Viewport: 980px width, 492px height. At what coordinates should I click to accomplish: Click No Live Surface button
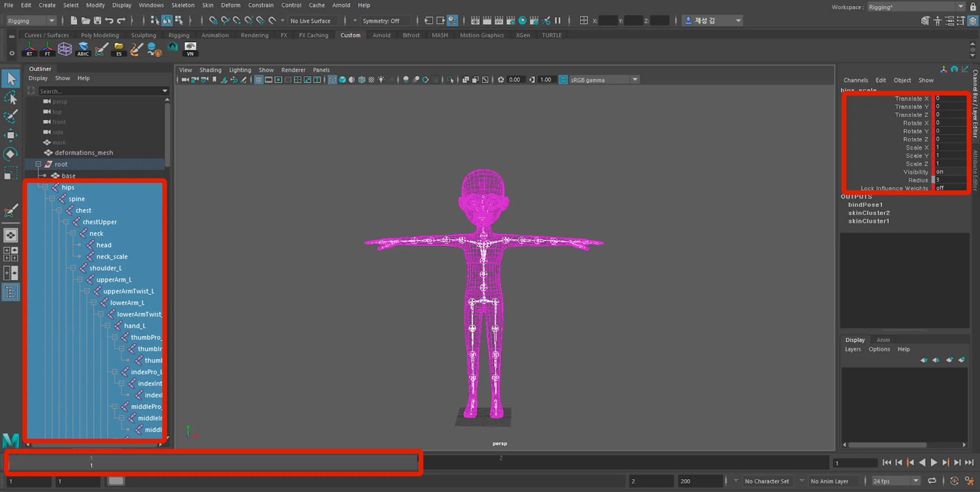click(x=310, y=20)
